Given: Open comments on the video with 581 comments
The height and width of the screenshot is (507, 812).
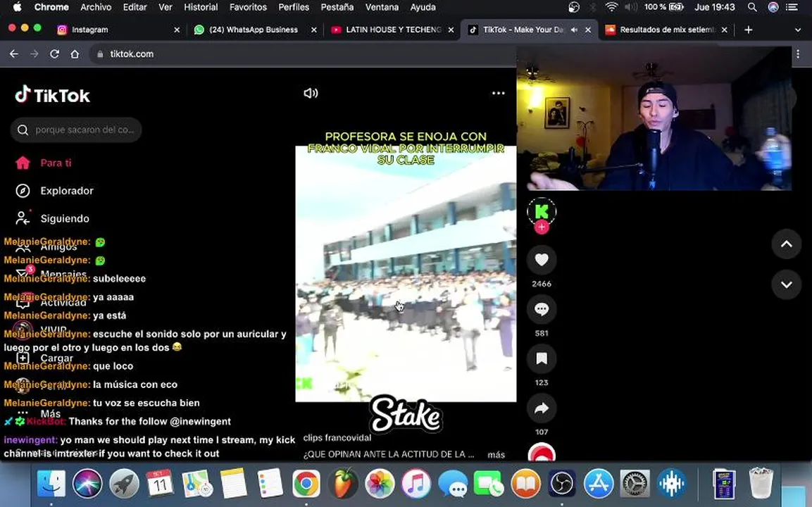Looking at the screenshot, I should pos(542,309).
